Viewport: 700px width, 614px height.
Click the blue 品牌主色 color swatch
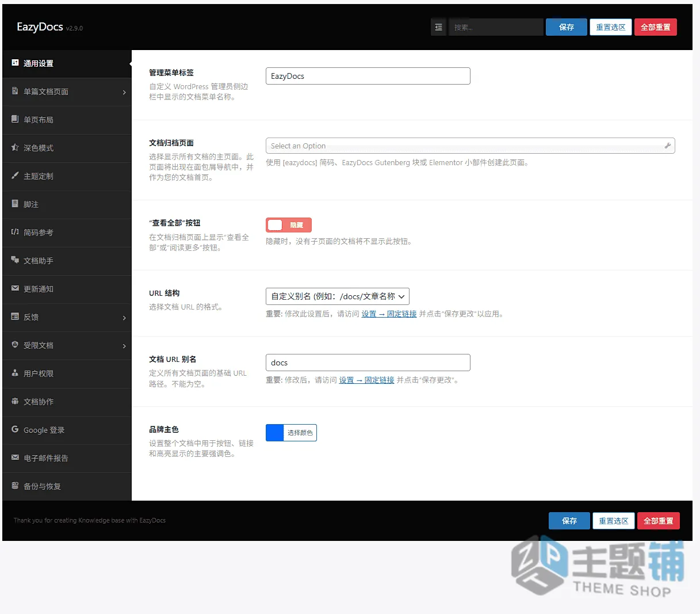coord(274,433)
